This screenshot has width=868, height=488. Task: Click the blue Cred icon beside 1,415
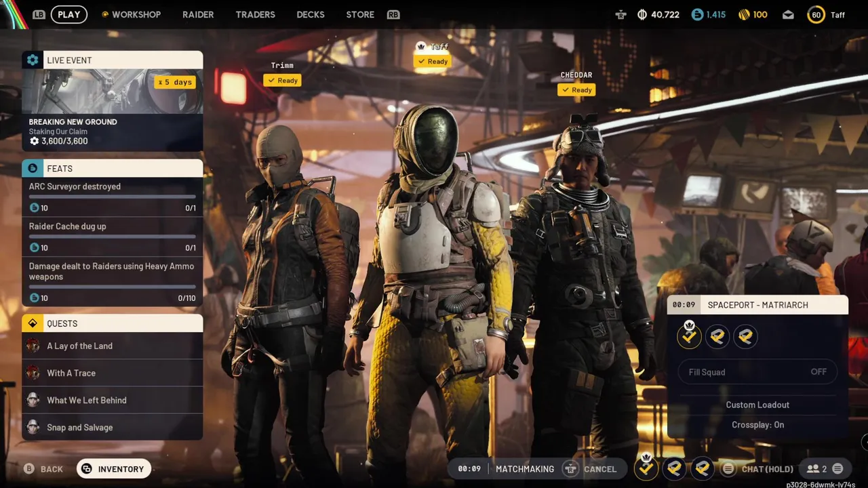click(697, 14)
